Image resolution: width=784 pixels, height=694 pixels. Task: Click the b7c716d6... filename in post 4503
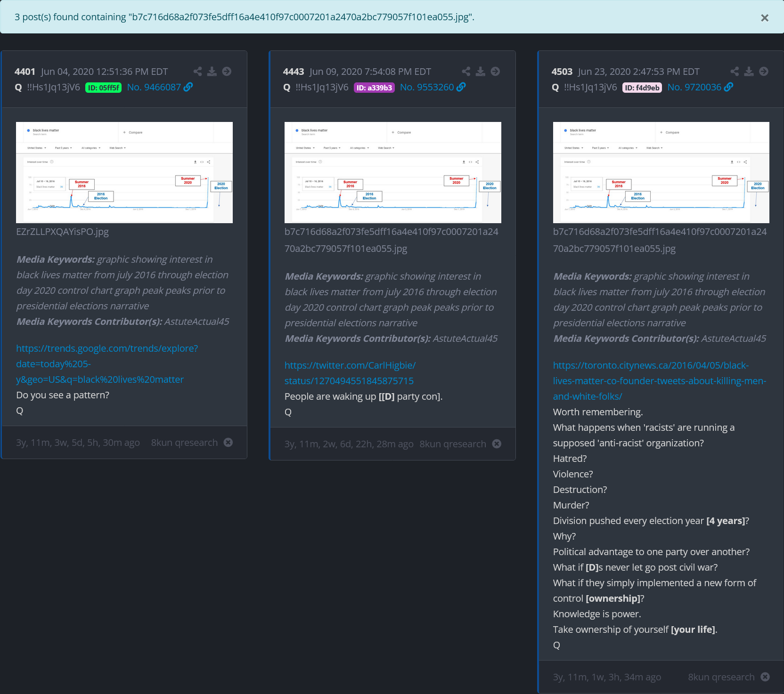pos(660,240)
